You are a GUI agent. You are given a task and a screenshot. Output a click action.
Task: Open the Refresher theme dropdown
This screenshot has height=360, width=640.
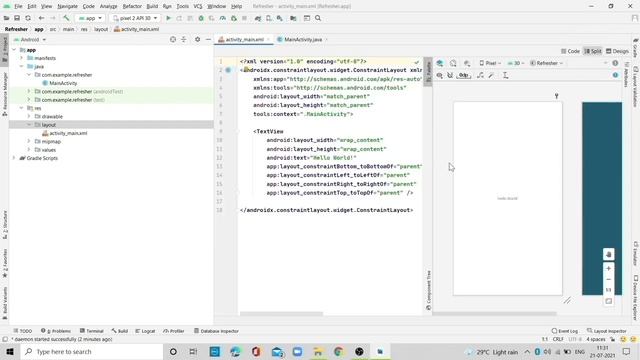[x=547, y=63]
